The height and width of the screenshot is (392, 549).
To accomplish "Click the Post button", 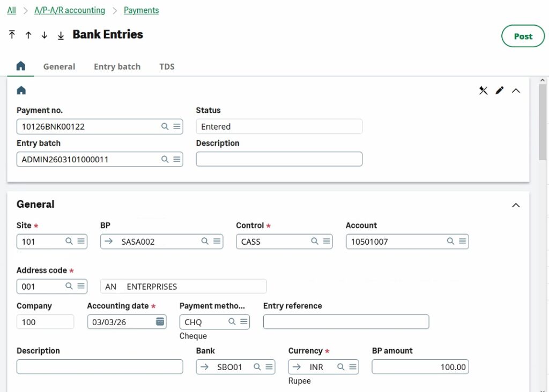I will (x=523, y=36).
